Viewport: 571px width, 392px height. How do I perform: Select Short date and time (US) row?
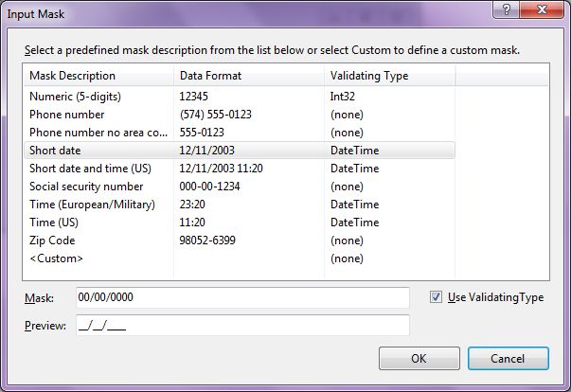[x=240, y=169]
